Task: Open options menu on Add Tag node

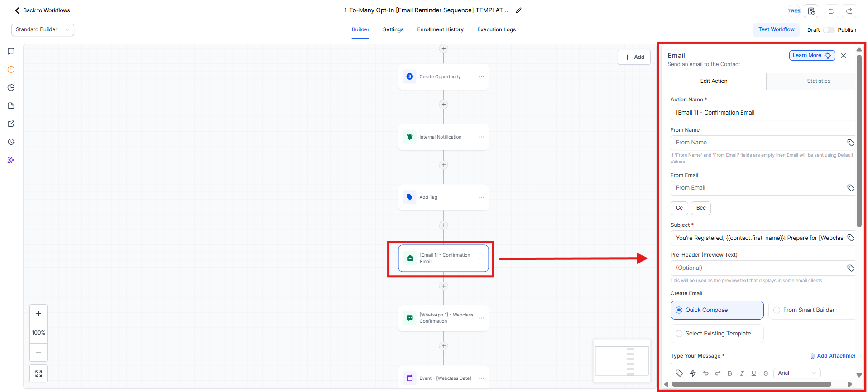Action: coord(481,197)
